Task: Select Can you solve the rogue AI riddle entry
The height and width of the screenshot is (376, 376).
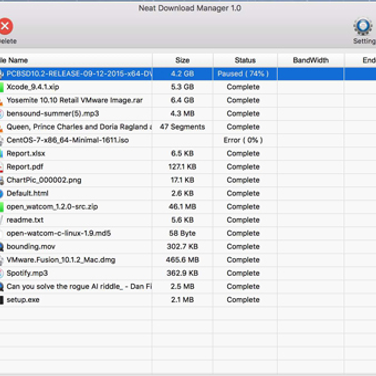Action: coord(79,287)
